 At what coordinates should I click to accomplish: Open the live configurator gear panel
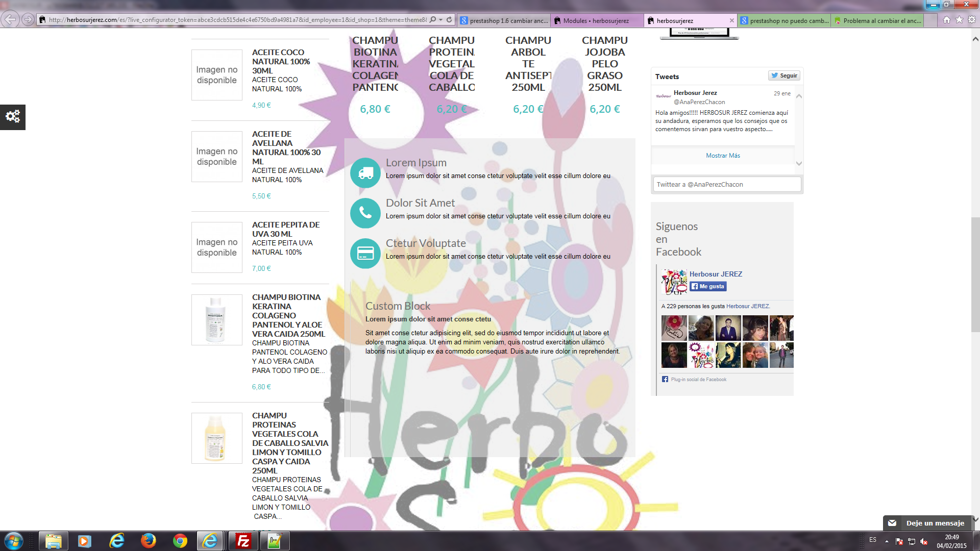[13, 117]
